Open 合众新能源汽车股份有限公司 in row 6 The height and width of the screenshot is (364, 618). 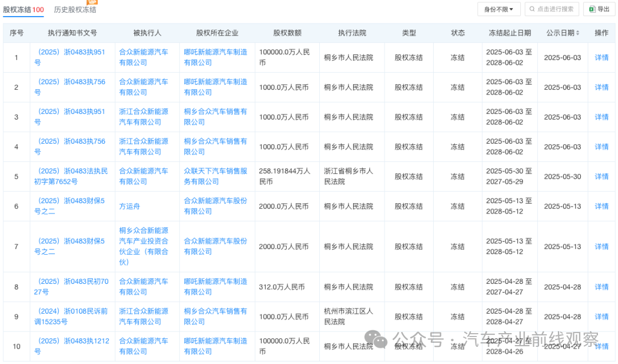pos(216,206)
